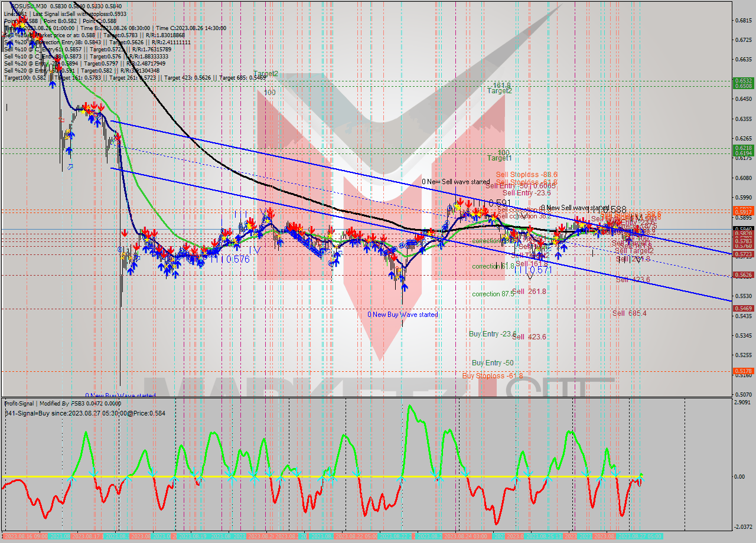Click the blue up arrow near the New Buy Wave text
This screenshot has height=543, width=756.
pyautogui.click(x=405, y=287)
